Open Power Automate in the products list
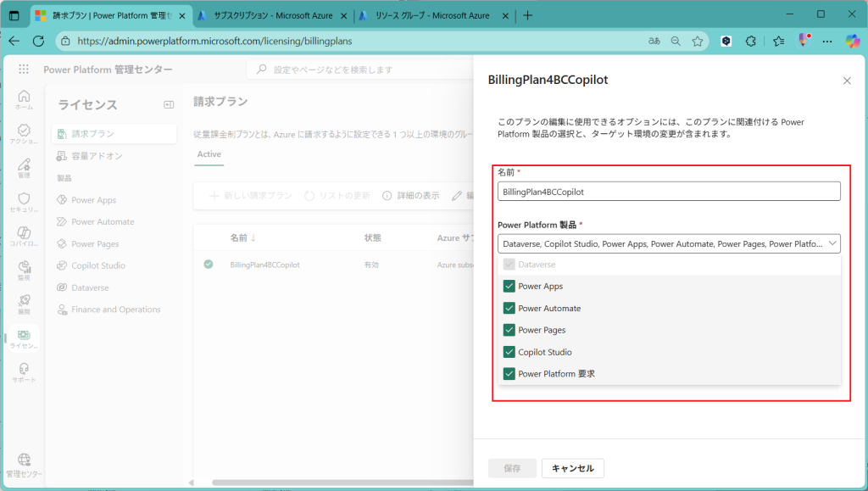This screenshot has width=868, height=491. pos(103,221)
